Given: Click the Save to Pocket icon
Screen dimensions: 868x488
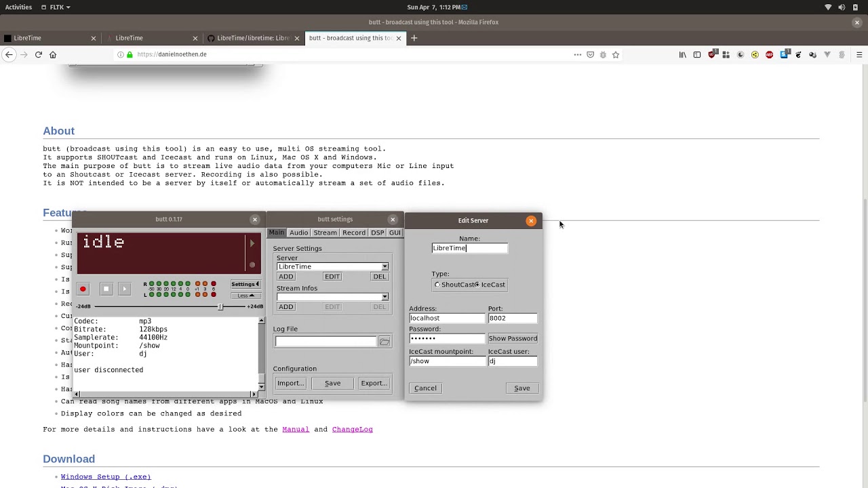Looking at the screenshot, I should [x=590, y=55].
